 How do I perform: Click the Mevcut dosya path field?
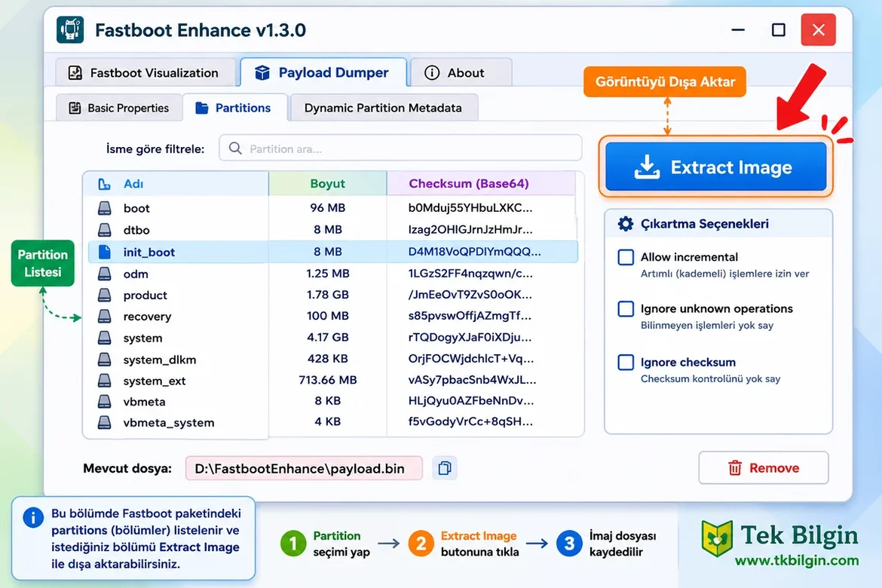tap(304, 468)
